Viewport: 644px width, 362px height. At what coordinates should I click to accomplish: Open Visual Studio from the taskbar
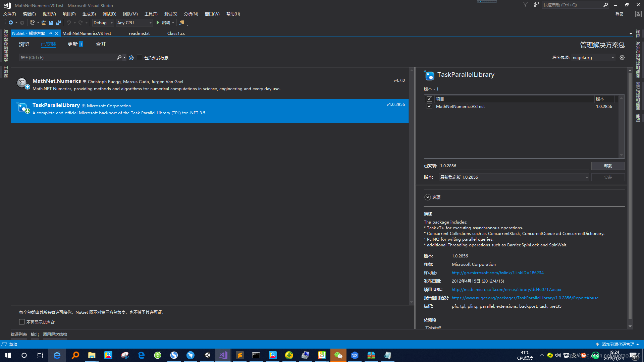pos(223,355)
